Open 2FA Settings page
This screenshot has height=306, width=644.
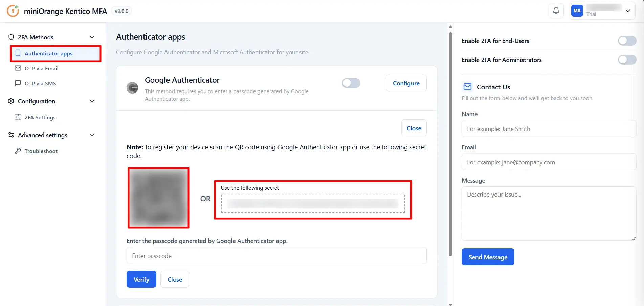click(x=40, y=117)
